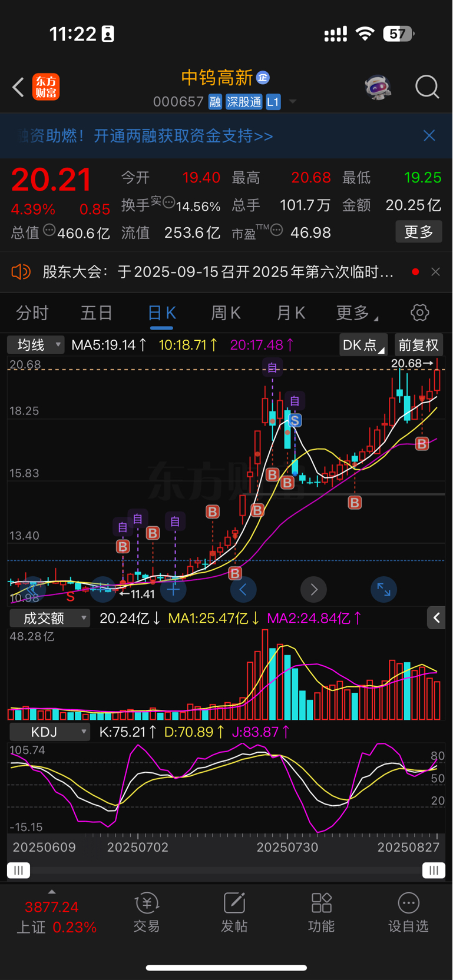The image size is (453, 980).
Task: Open the robot assistant avatar
Action: (378, 87)
